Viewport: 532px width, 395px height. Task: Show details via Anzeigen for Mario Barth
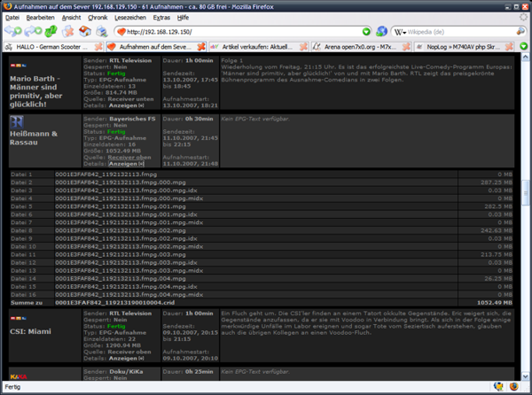coord(126,105)
